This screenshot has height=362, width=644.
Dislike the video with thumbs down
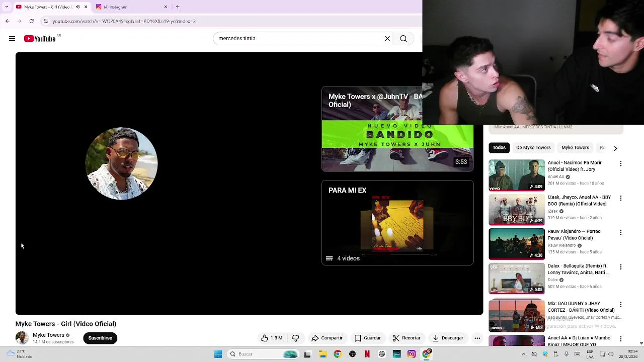296,338
